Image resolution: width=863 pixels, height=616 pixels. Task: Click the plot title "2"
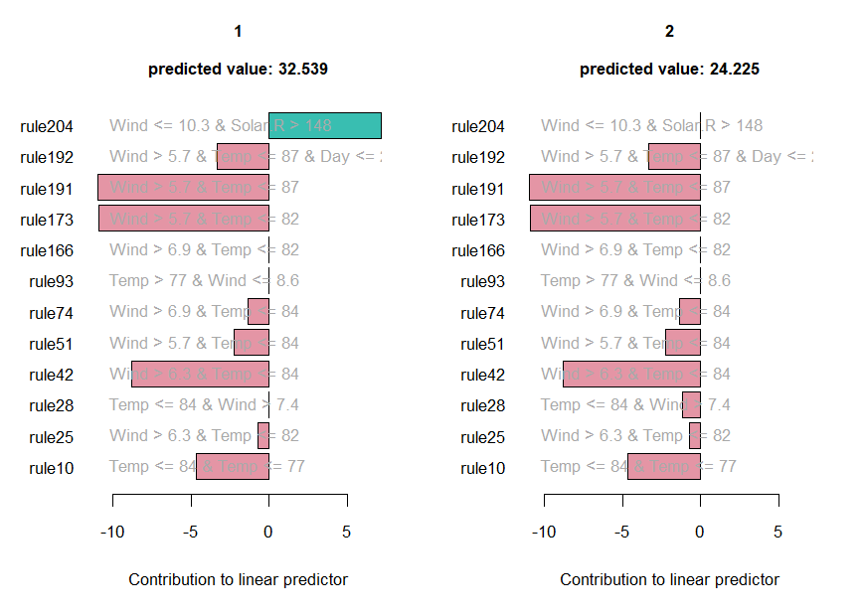[x=669, y=32]
